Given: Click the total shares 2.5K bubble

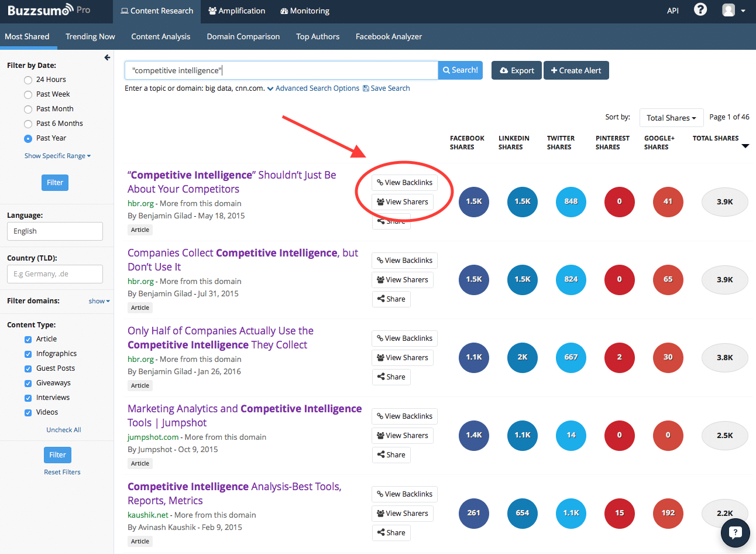Looking at the screenshot, I should click(725, 435).
